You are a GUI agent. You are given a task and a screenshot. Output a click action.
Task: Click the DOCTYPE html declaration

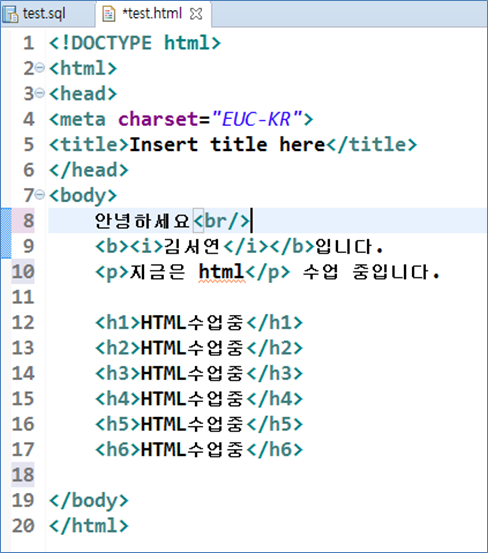tap(135, 43)
